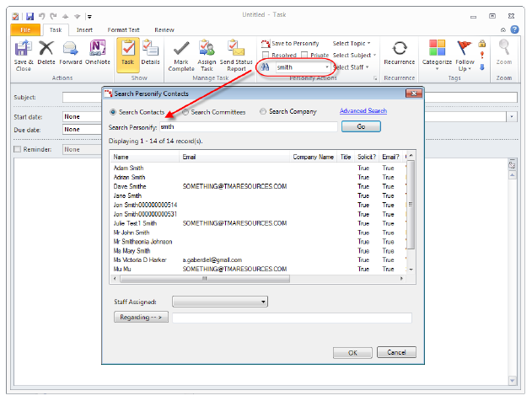The image size is (532, 401).
Task: Open the Recurrence settings
Action: point(399,51)
